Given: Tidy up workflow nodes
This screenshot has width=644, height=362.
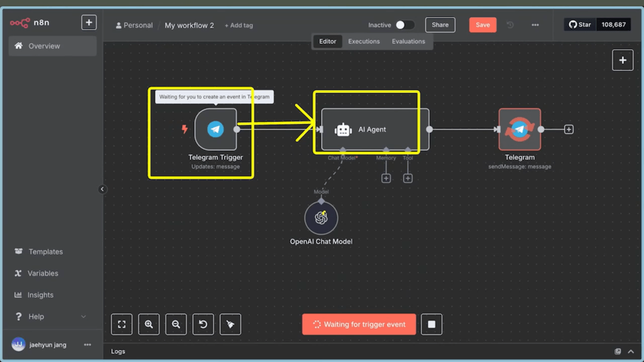Looking at the screenshot, I should [x=230, y=324].
